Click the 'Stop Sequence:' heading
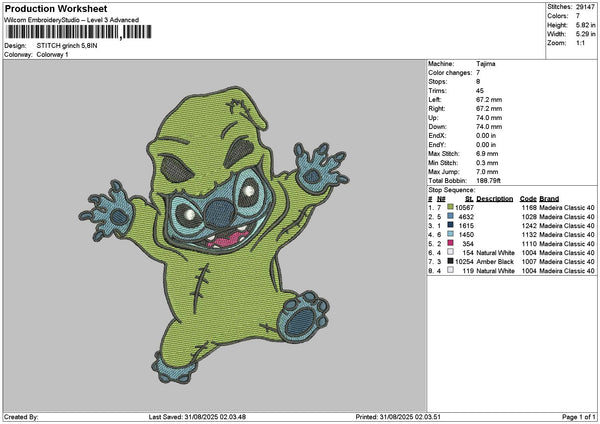 coord(452,190)
